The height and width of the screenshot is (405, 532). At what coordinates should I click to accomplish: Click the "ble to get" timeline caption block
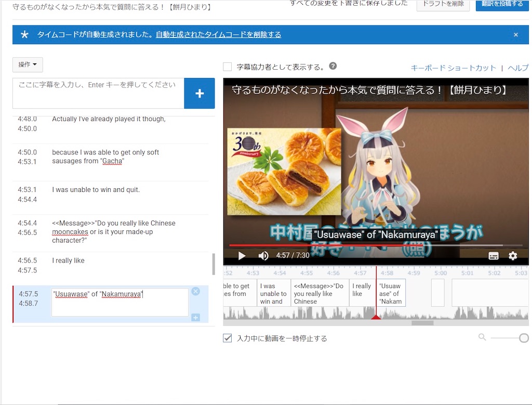pos(240,293)
